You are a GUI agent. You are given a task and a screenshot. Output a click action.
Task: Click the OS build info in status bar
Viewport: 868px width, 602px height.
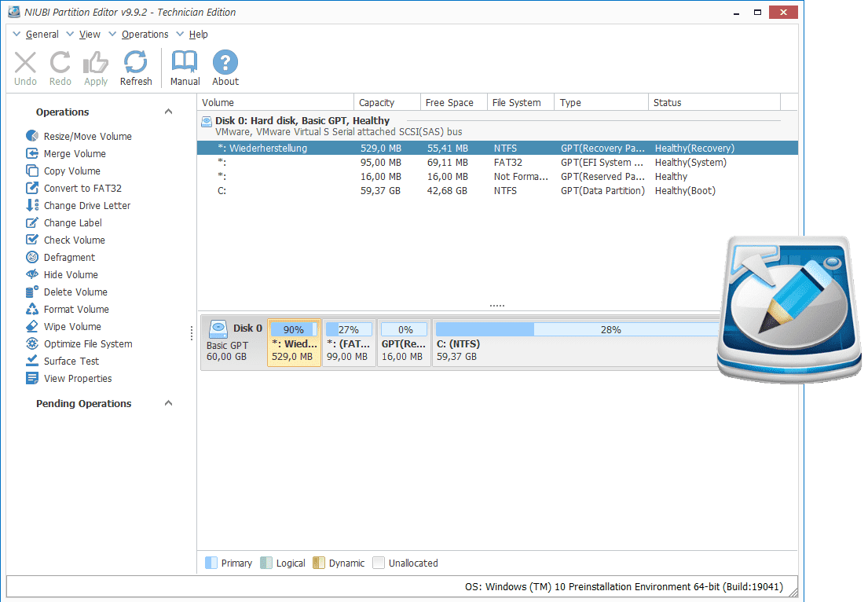(624, 586)
